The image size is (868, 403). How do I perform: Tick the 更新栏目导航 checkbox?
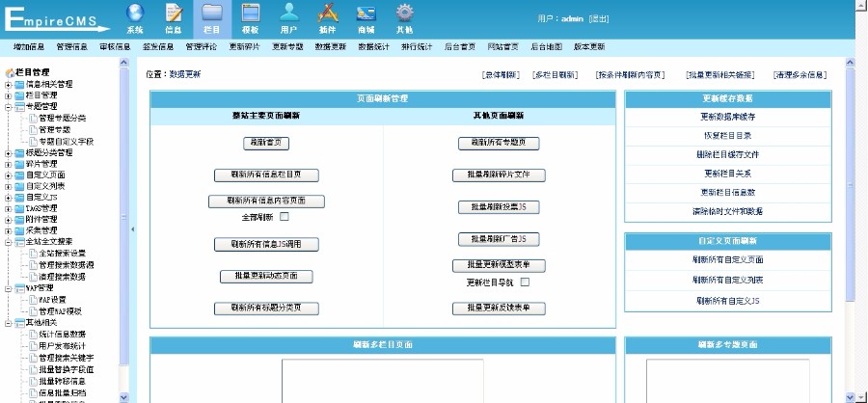point(525,282)
